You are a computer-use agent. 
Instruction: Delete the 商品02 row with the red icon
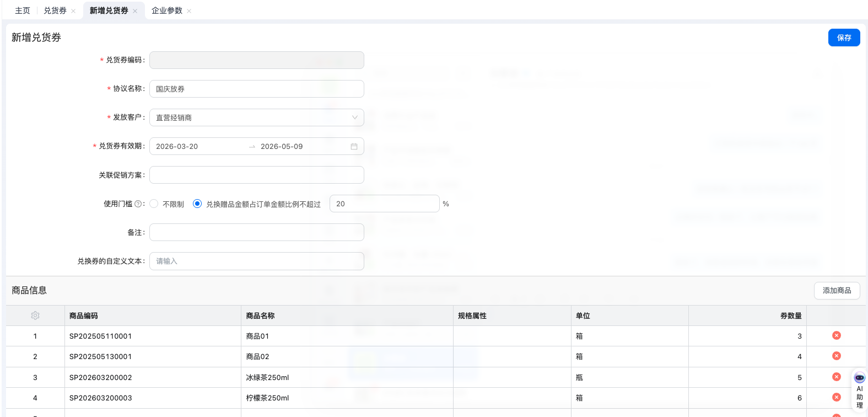pyautogui.click(x=836, y=356)
